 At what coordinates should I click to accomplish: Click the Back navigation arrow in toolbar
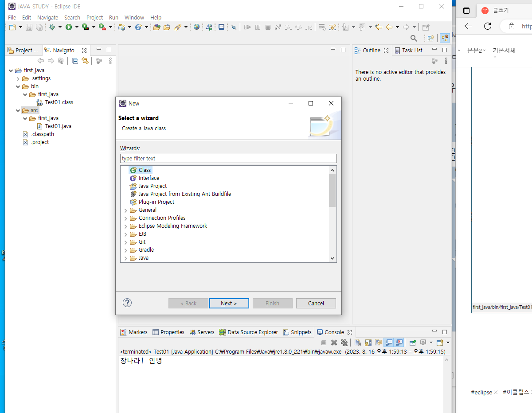click(389, 27)
